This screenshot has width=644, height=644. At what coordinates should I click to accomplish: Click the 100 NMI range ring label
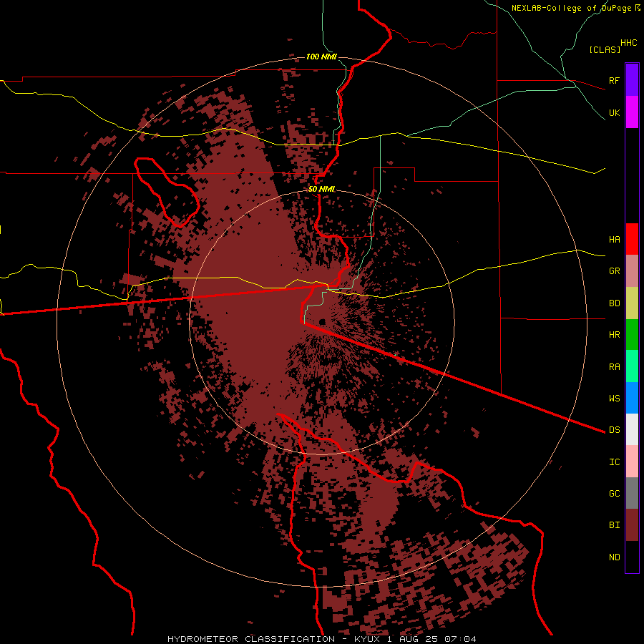click(321, 57)
